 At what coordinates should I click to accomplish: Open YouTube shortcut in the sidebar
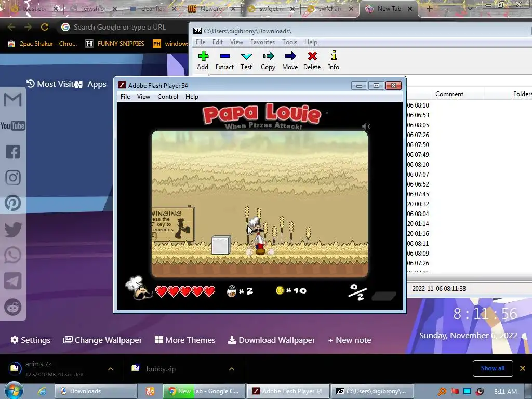[13, 126]
